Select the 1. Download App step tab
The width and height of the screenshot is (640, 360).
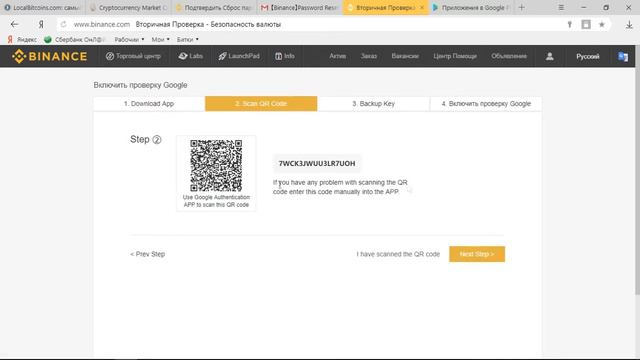pos(149,104)
